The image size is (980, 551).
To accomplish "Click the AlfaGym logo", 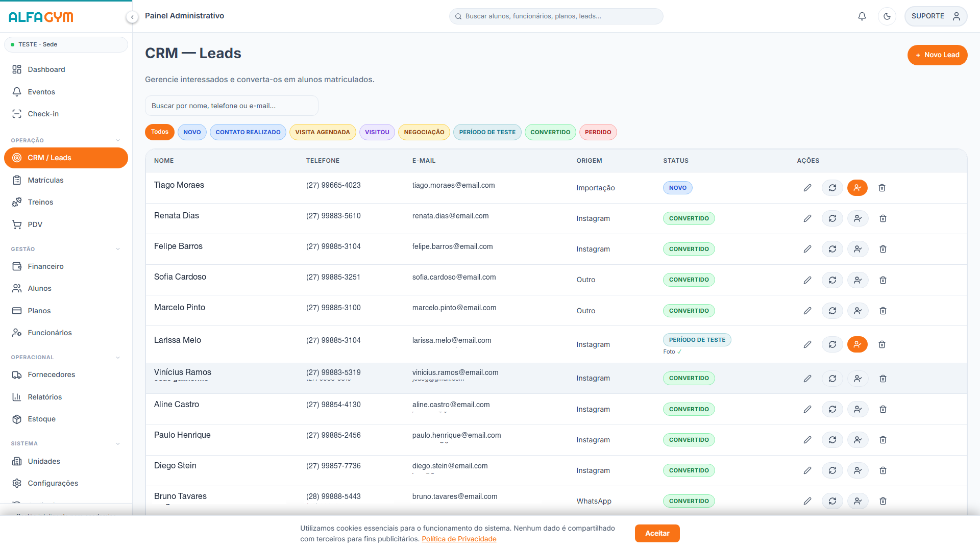I will coord(41,17).
